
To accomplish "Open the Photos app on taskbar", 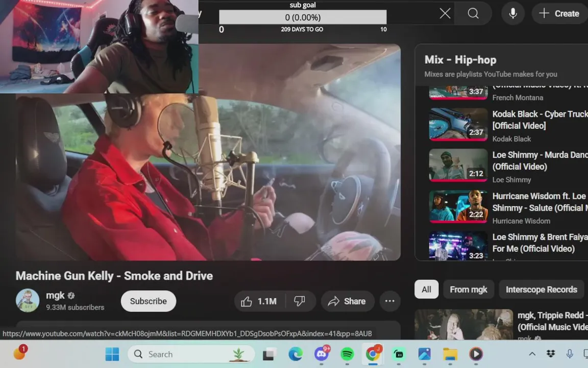I will click(x=424, y=354).
